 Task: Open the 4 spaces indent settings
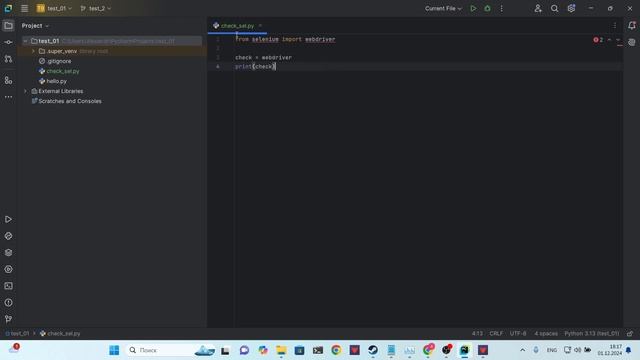click(546, 333)
